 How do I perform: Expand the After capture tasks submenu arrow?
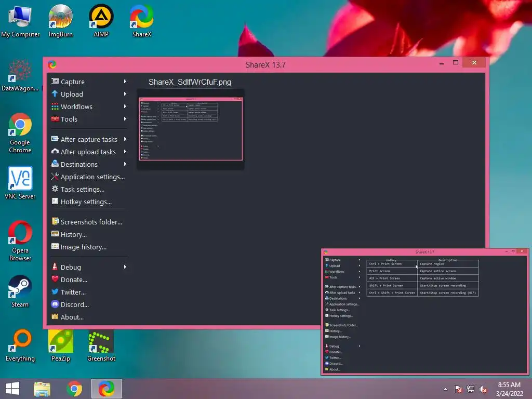[125, 139]
